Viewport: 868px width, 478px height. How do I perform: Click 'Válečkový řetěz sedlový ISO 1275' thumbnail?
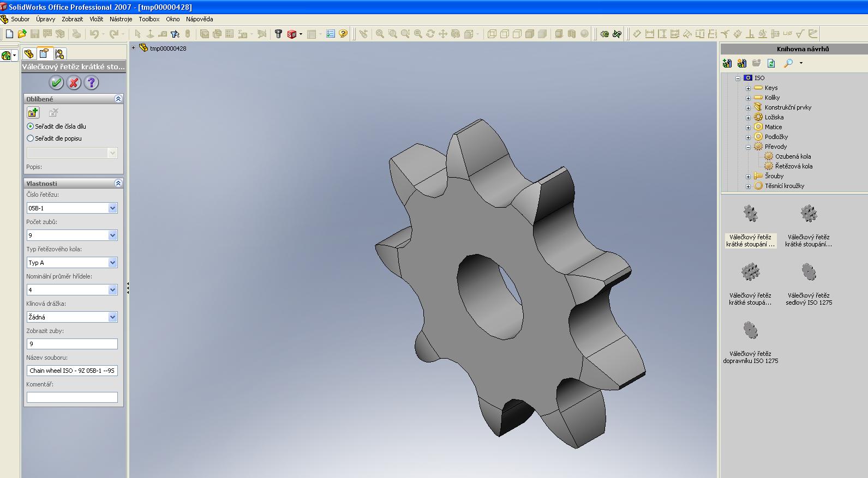(x=809, y=273)
